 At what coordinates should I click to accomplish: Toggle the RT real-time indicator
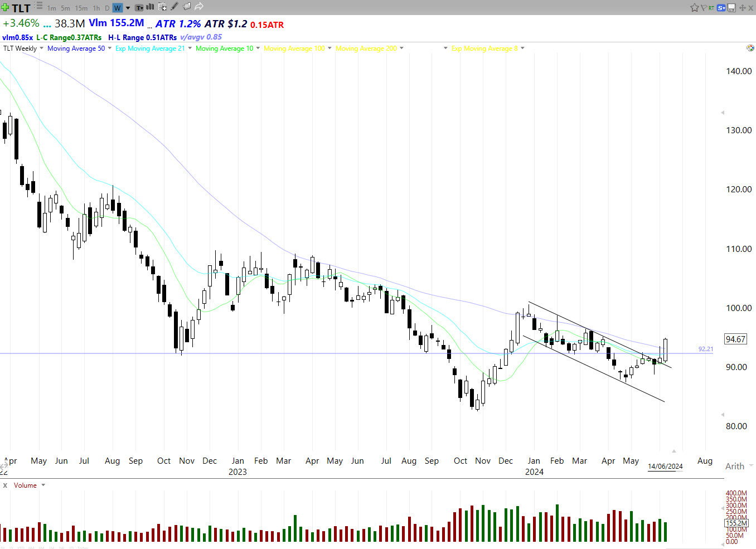point(711,8)
